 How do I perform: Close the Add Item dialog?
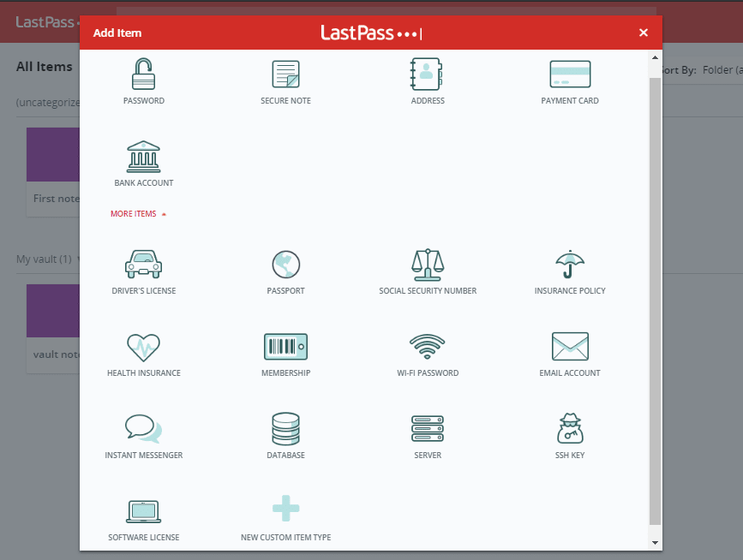643,33
